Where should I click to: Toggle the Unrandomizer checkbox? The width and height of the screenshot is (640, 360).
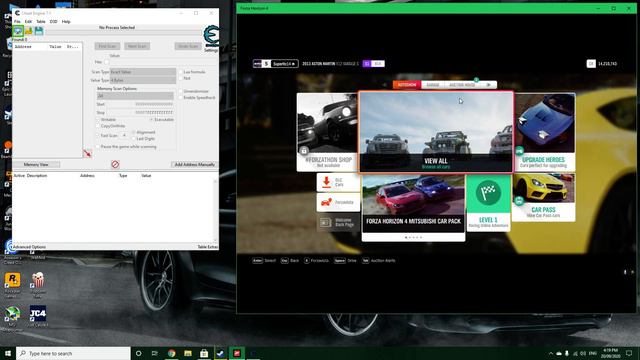coord(181,91)
